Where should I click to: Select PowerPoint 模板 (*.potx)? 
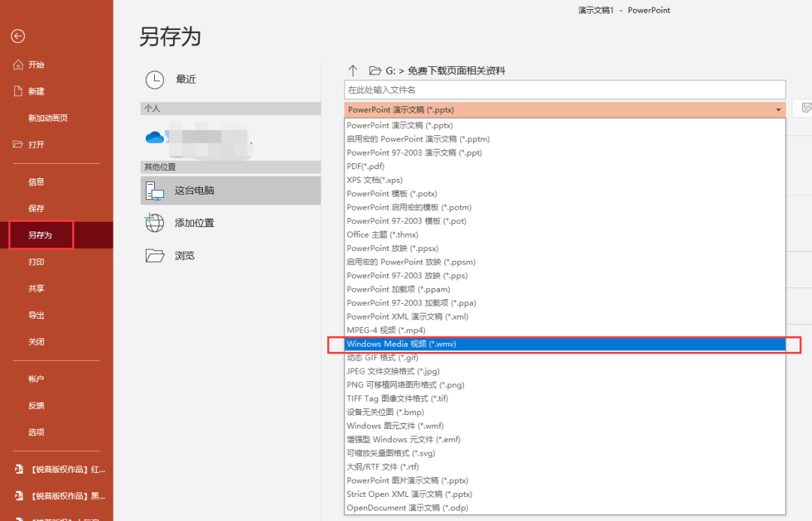(565, 194)
